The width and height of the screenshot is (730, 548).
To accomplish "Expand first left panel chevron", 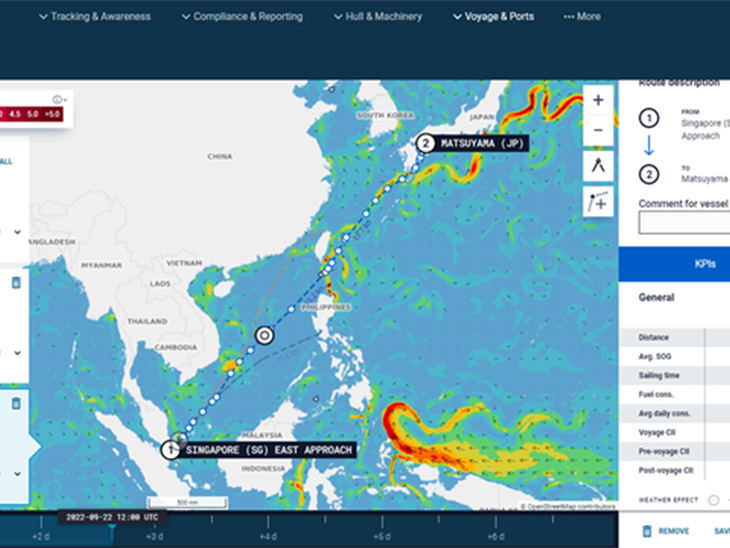I will point(17,232).
